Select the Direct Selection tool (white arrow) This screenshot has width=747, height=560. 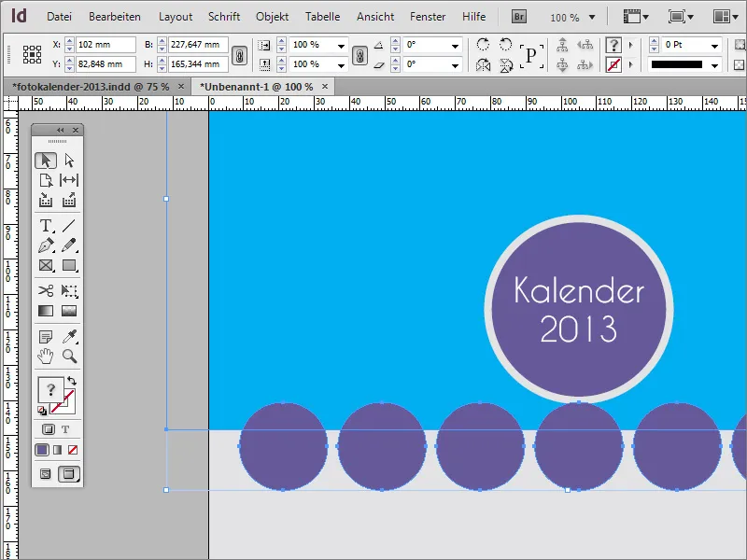pyautogui.click(x=69, y=161)
